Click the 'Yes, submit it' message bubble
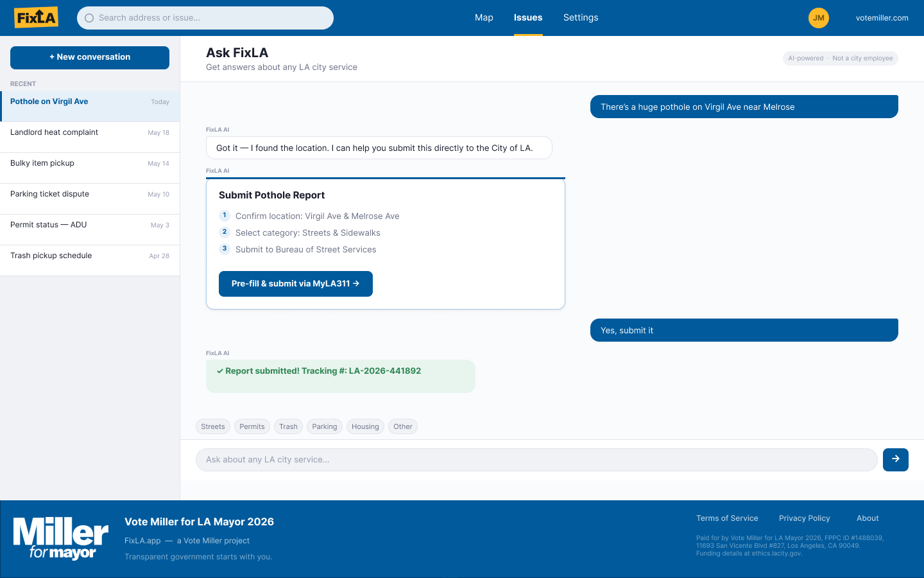Viewport: 924px width, 578px height. pyautogui.click(x=744, y=330)
